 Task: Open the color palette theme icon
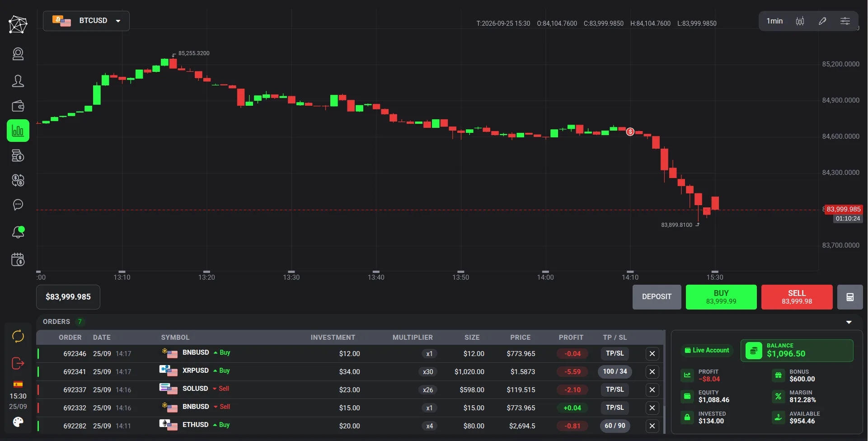18,422
